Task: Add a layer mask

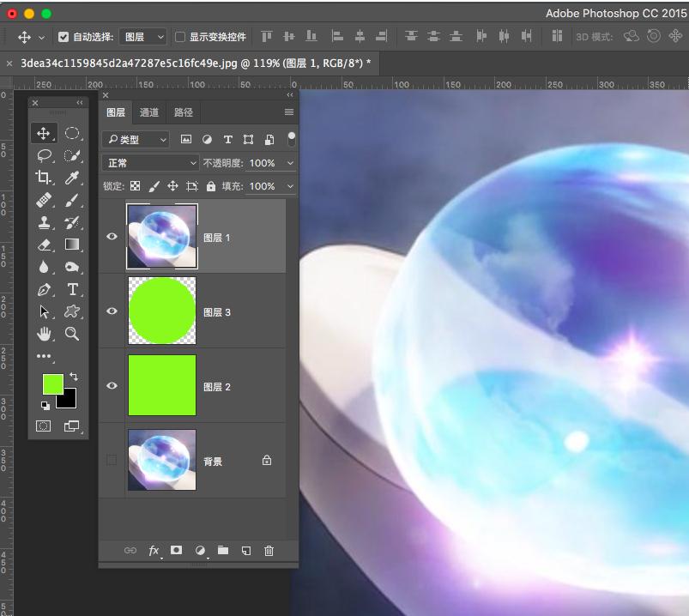Action: click(x=177, y=551)
